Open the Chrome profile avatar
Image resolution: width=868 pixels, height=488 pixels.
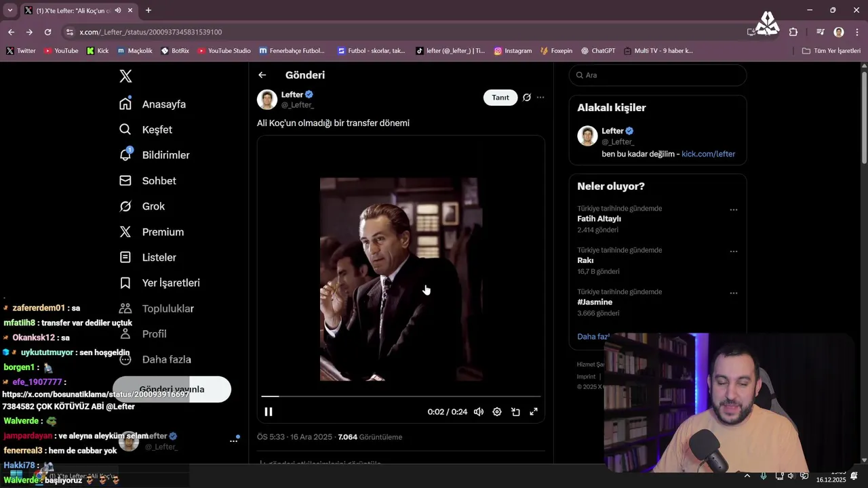pyautogui.click(x=839, y=32)
